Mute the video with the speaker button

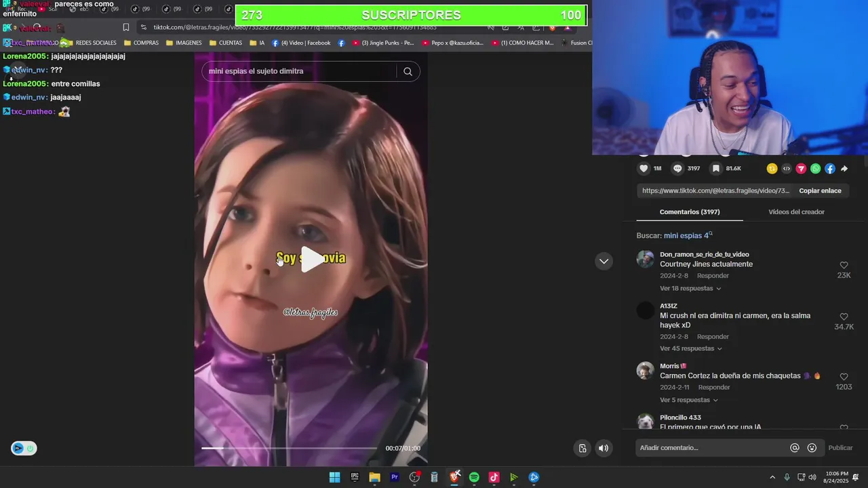[x=603, y=448]
